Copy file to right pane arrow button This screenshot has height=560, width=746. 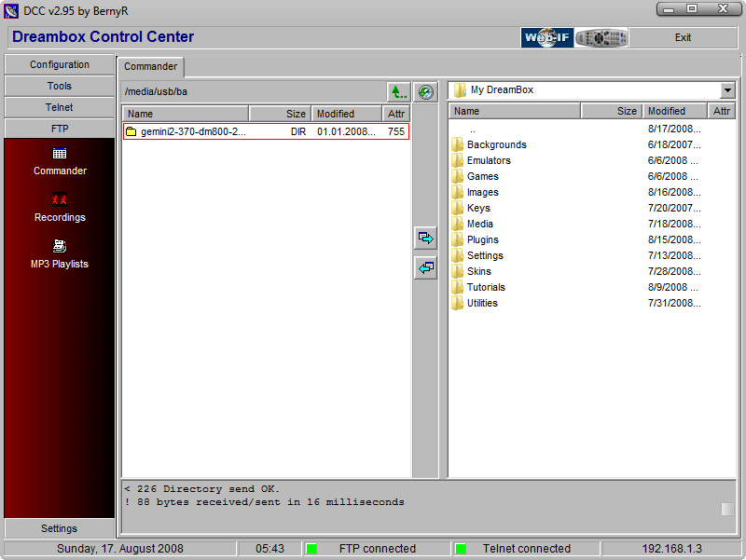click(426, 238)
